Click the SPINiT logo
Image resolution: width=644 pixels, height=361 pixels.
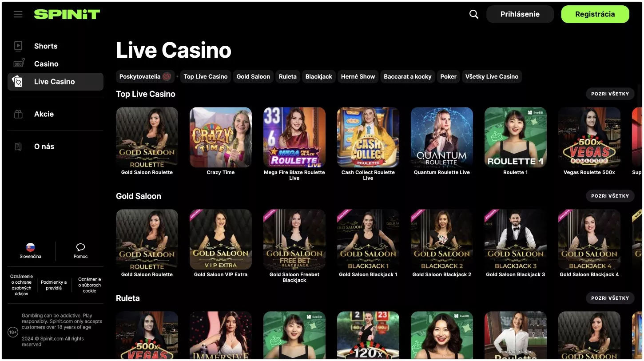coord(67,14)
